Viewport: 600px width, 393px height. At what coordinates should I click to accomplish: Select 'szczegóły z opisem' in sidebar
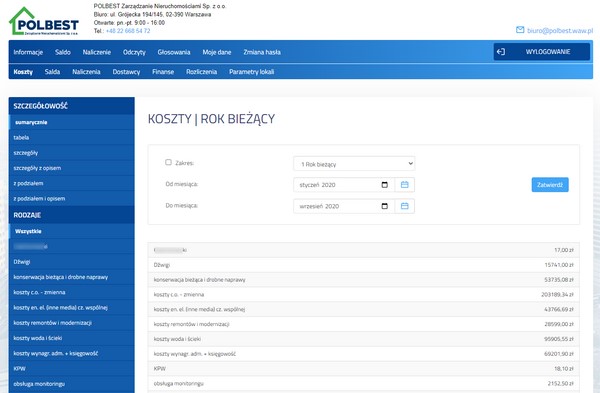tap(72, 168)
